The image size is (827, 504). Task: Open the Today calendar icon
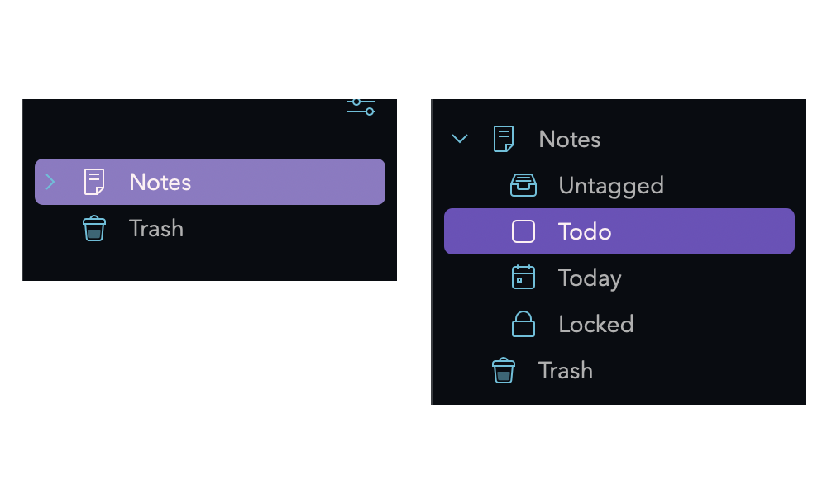coord(523,277)
